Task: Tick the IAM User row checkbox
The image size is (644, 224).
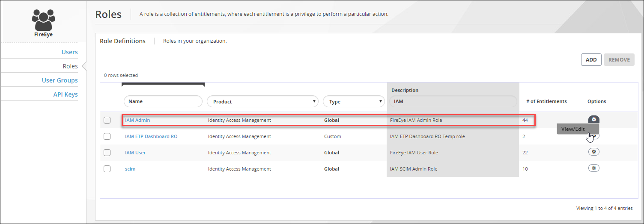Action: pos(107,153)
